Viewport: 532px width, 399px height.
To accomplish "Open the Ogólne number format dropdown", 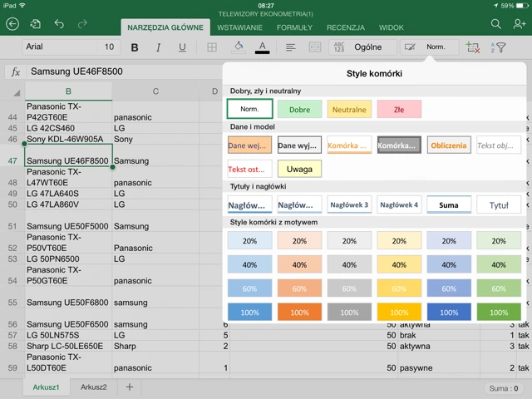I will point(362,47).
